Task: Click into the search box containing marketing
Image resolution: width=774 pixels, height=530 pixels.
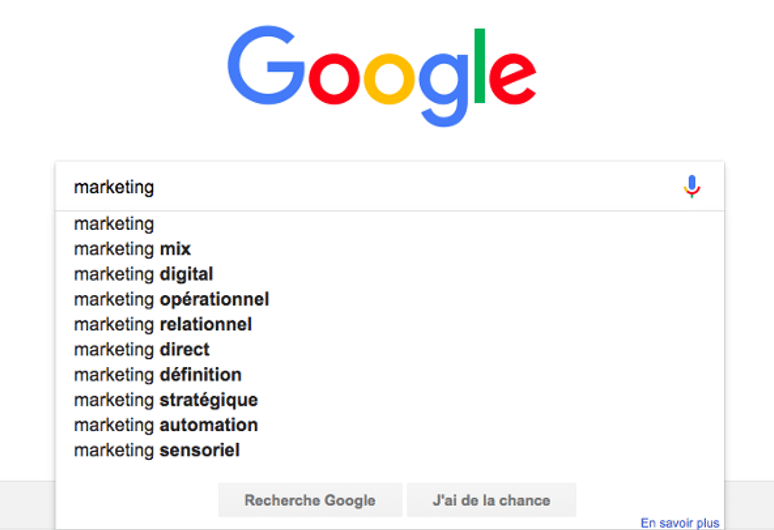Action: tap(389, 187)
